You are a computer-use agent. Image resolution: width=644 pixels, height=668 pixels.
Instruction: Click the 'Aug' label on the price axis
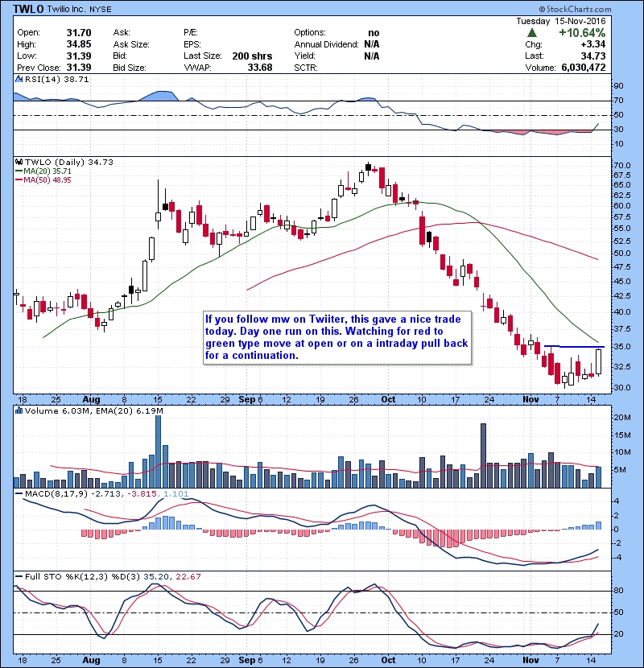click(91, 400)
